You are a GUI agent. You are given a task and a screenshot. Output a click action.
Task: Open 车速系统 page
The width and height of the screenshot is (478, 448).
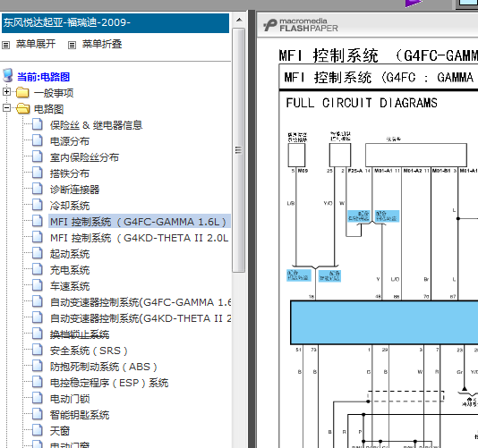(x=70, y=286)
